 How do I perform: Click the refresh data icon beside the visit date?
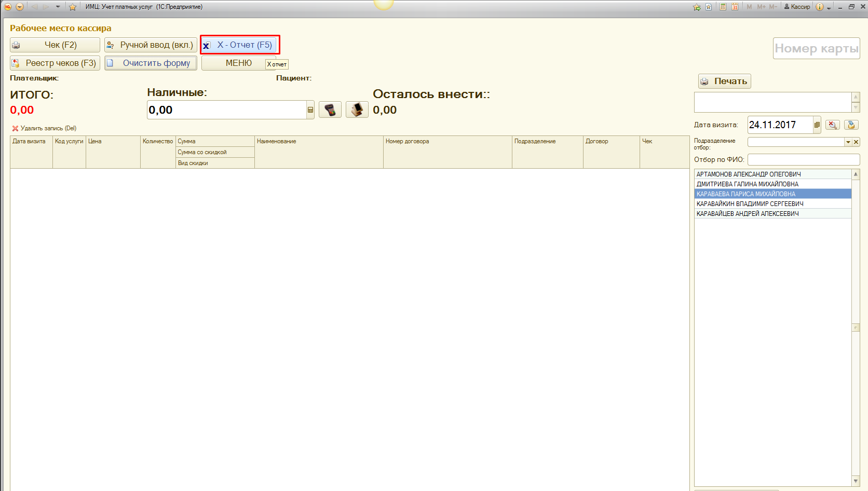coord(851,125)
